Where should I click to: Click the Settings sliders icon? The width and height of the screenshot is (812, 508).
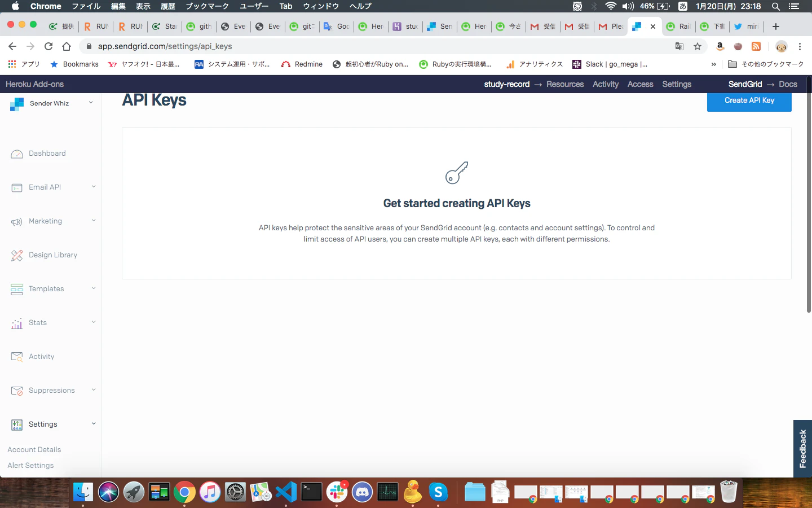[x=17, y=424]
